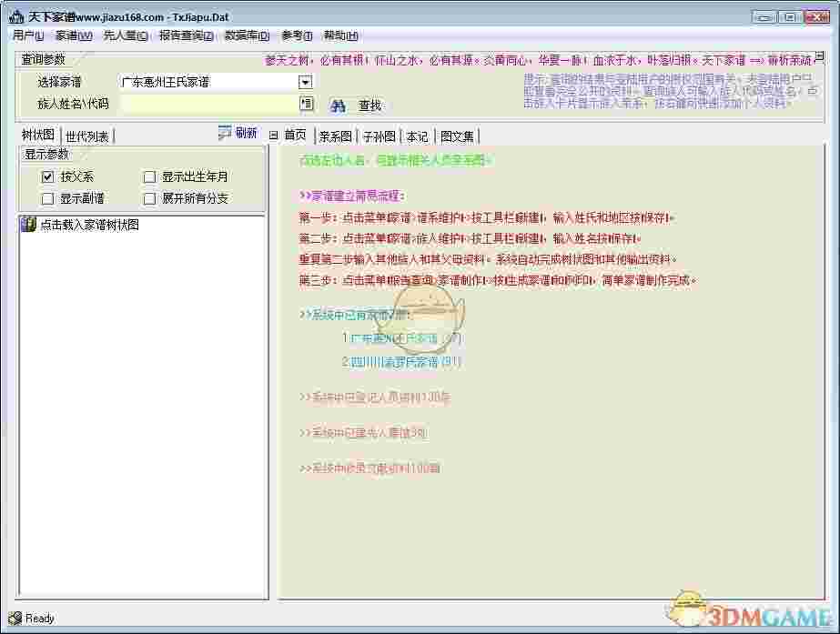This screenshot has height=634, width=840.
Task: Switch to the 亲系图 tab
Action: (335, 136)
